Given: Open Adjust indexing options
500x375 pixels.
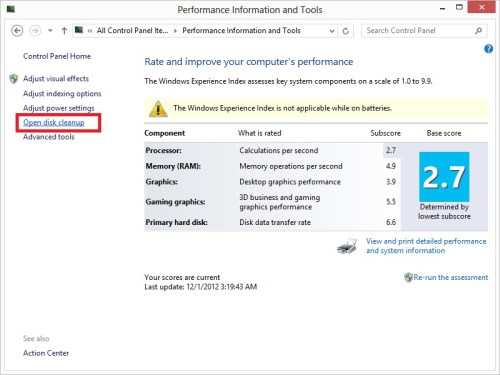Looking at the screenshot, I should pos(62,94).
